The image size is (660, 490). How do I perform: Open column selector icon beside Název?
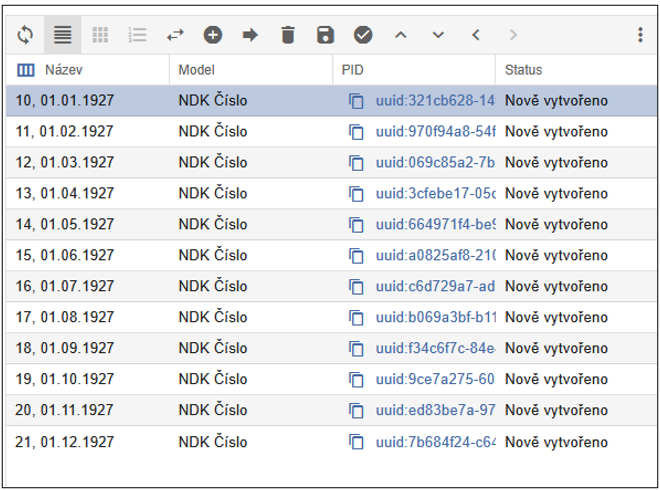click(26, 70)
